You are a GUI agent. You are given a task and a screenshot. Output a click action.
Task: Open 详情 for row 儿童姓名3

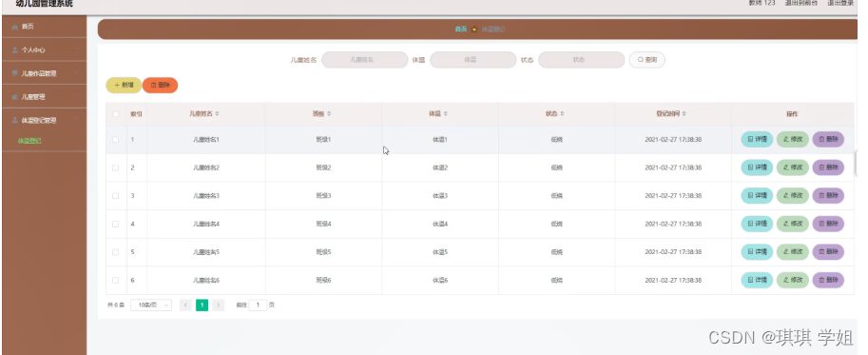pyautogui.click(x=757, y=195)
